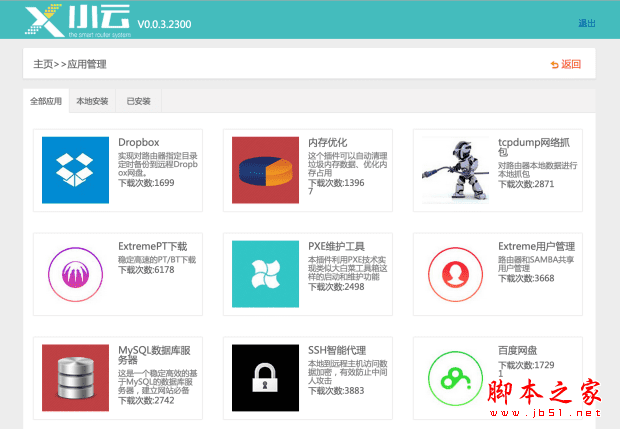
Task: Open the 内存优化 app title
Action: click(328, 142)
